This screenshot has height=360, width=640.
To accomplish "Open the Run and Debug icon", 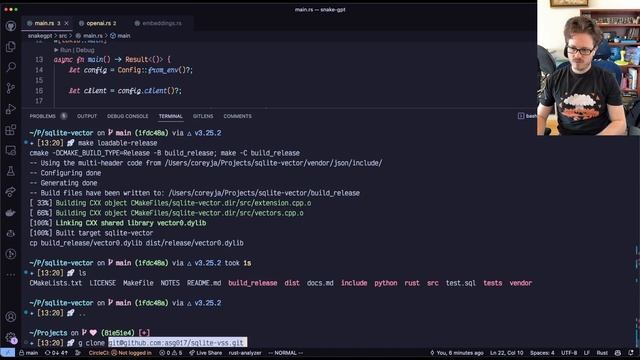I will (x=11, y=109).
